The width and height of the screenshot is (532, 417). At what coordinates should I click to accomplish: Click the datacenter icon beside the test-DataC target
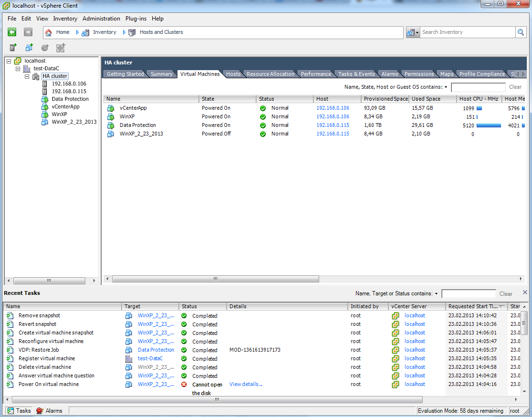pos(129,359)
